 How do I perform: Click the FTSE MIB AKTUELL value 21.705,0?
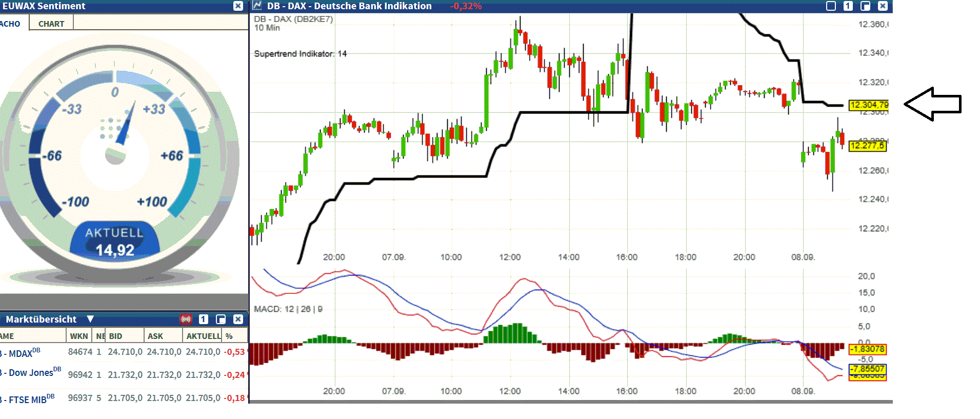coord(203,398)
